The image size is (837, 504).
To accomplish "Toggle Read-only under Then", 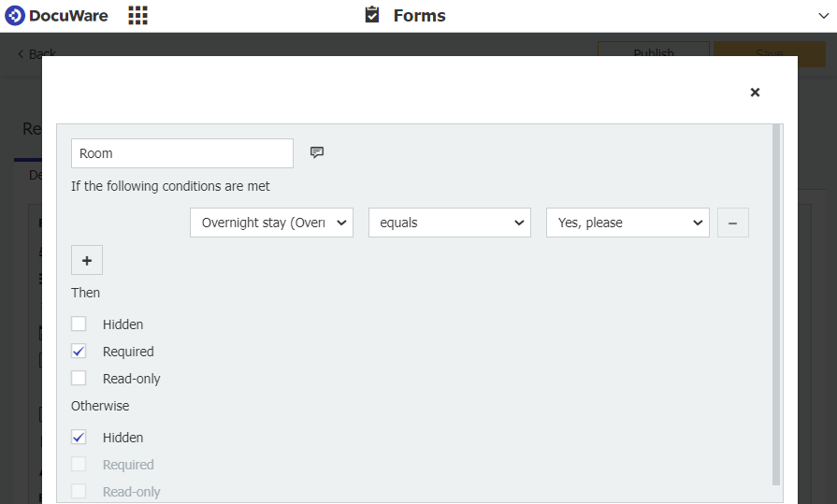I will 79,379.
